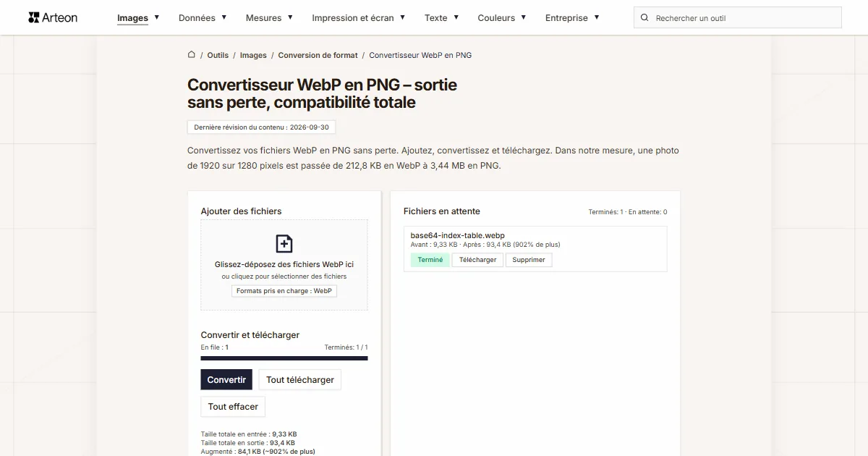Click Terminés: 1 · En attente: 0 text
The height and width of the screenshot is (456, 868).
pos(628,212)
